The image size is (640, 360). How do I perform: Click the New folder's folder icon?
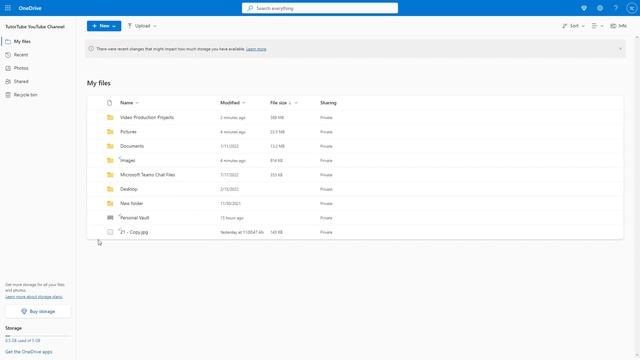110,203
